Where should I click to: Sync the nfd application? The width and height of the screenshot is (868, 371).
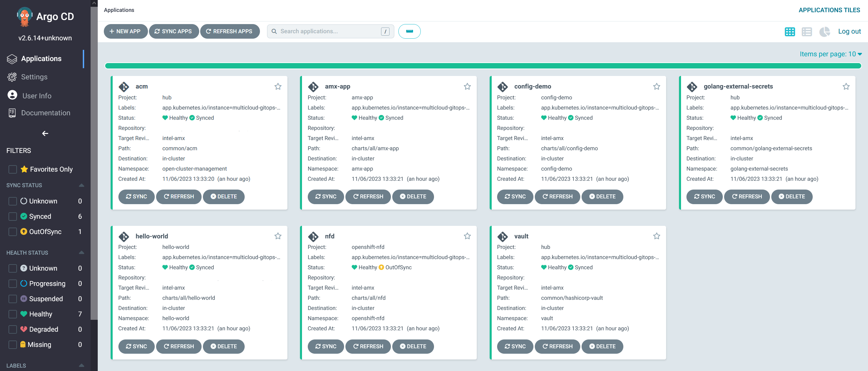326,346
